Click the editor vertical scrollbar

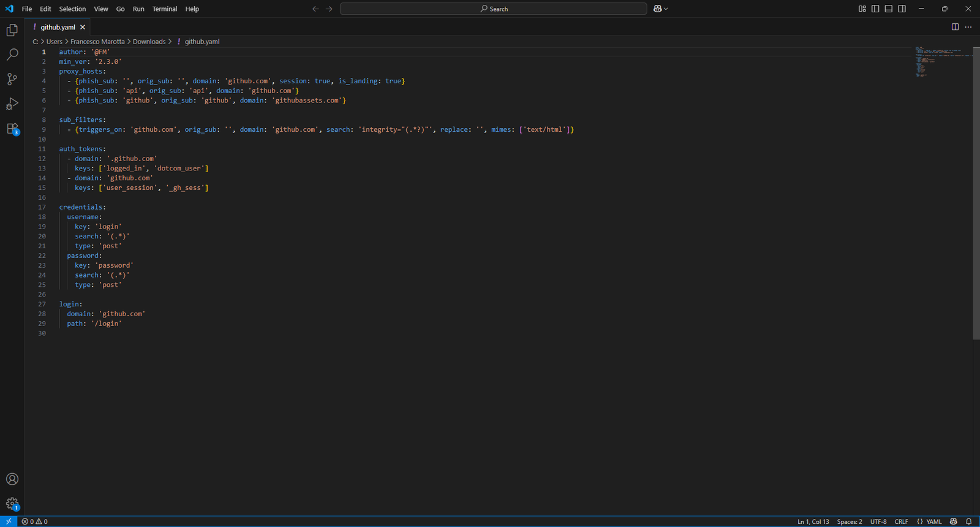(x=976, y=193)
